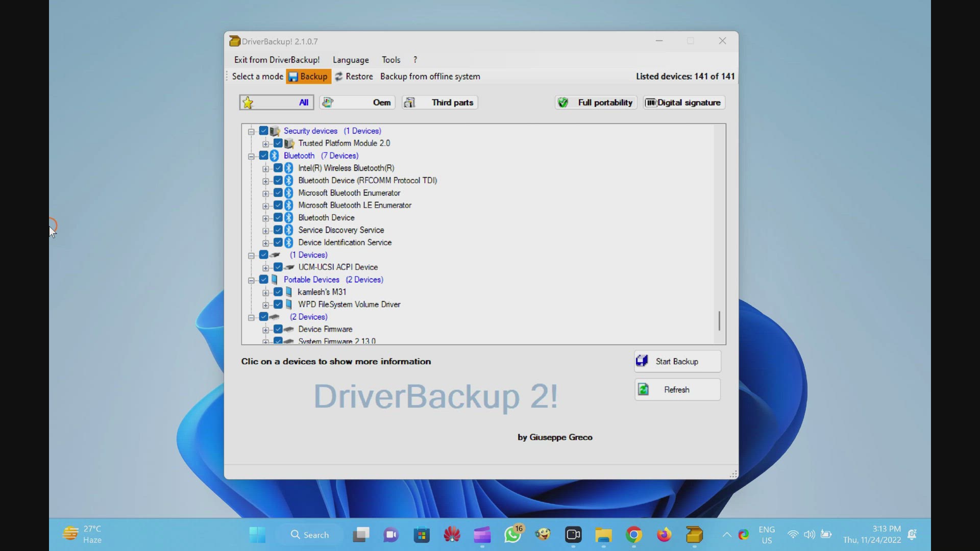980x551 pixels.
Task: Click the phone icon next to kamlesh's M31
Action: coord(289,292)
